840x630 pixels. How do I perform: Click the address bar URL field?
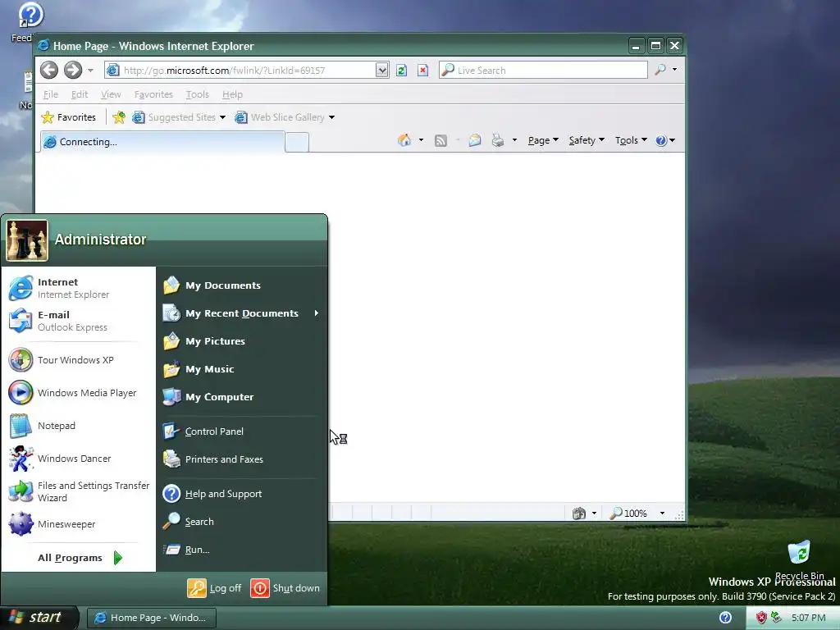[240, 71]
